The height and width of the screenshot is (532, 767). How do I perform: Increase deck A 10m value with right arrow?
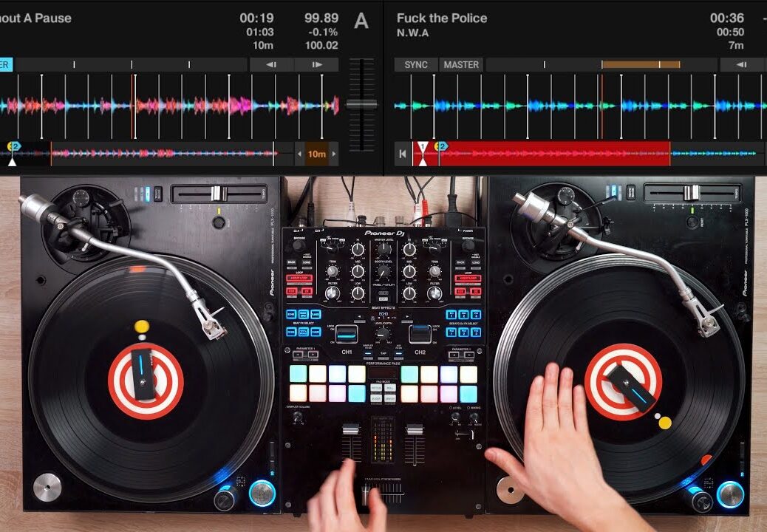(x=334, y=154)
